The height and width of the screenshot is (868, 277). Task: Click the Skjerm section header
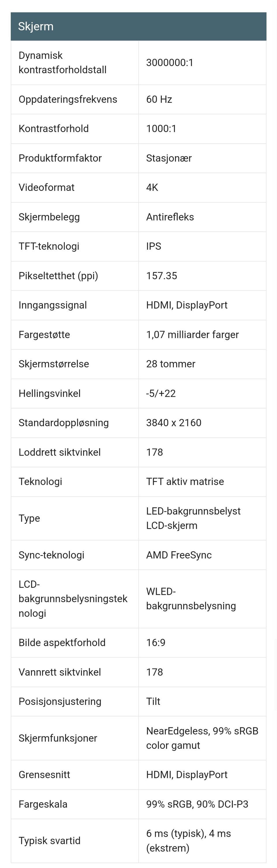click(x=36, y=27)
